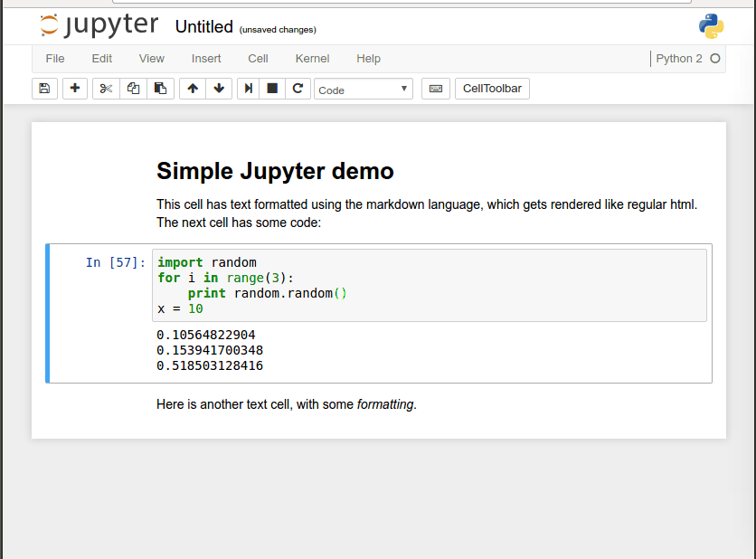The height and width of the screenshot is (559, 756).
Task: Paste cells below with clipboard icon
Action: [x=160, y=89]
